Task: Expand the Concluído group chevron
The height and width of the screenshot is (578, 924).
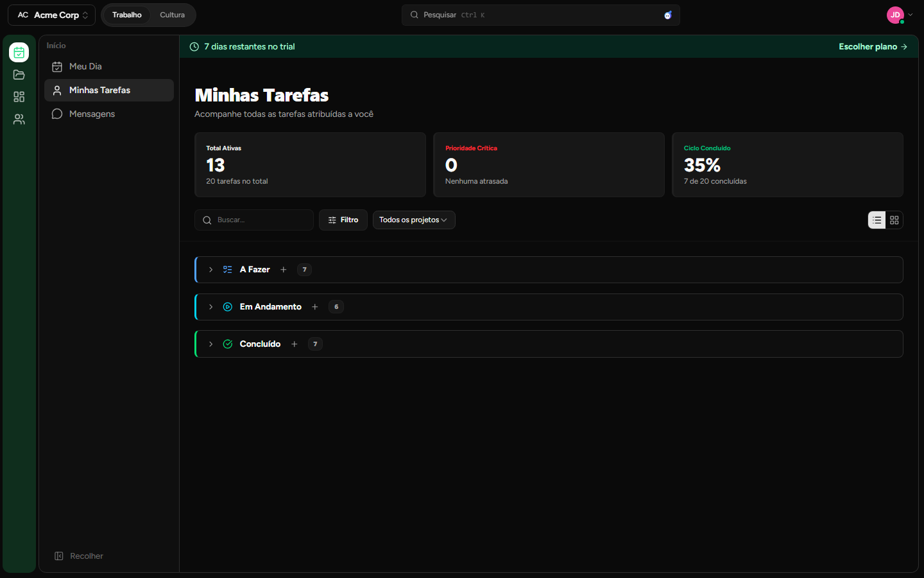Action: [x=210, y=344]
